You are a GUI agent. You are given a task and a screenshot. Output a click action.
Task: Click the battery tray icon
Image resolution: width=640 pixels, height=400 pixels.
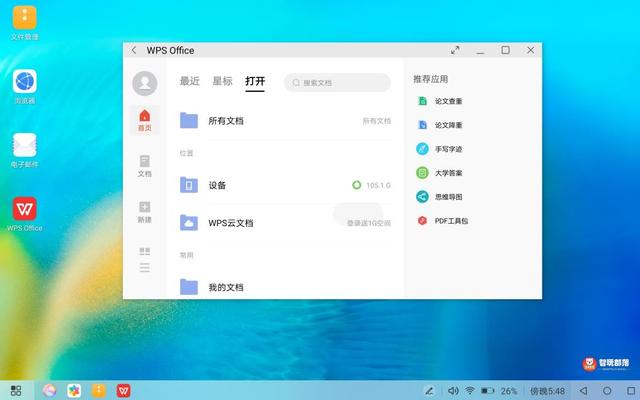pos(487,391)
